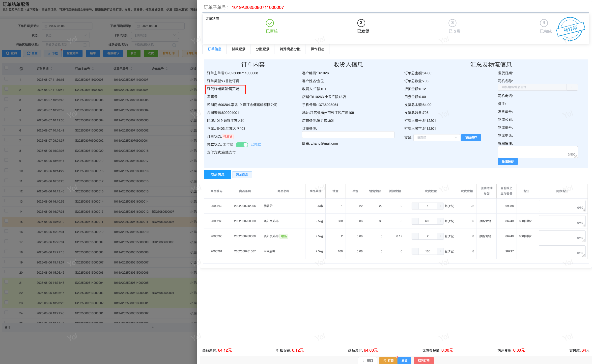Open the 货站 dropdown

[x=437, y=138]
